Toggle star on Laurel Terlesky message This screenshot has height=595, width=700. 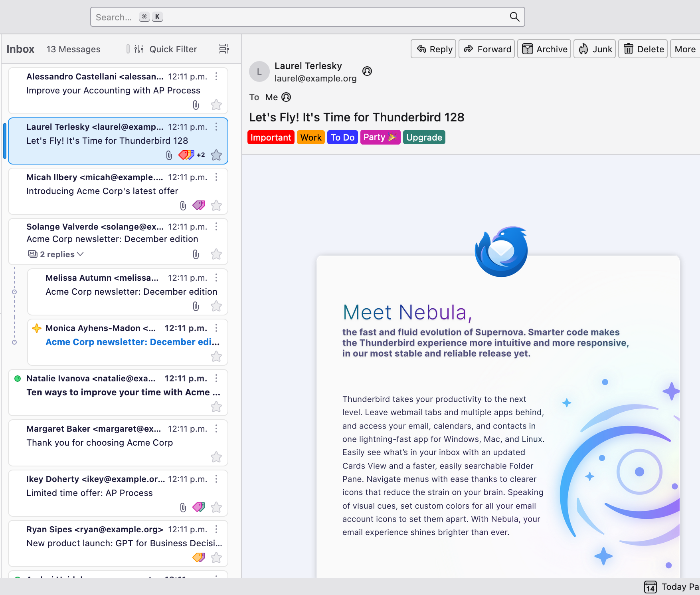tap(216, 155)
